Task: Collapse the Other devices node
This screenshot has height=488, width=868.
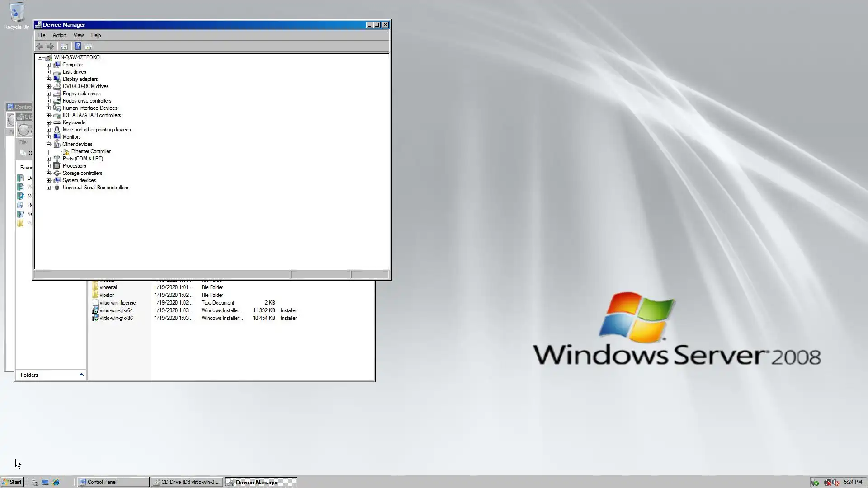Action: tap(48, 144)
